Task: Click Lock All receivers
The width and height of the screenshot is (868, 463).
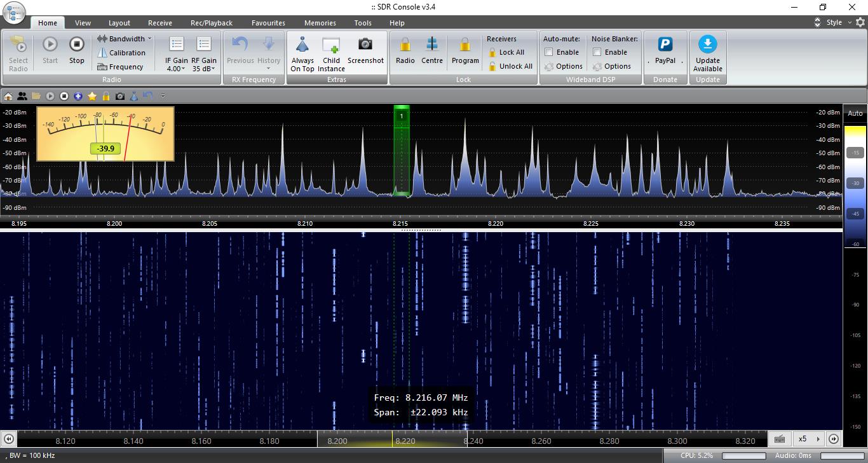Action: tap(506, 52)
